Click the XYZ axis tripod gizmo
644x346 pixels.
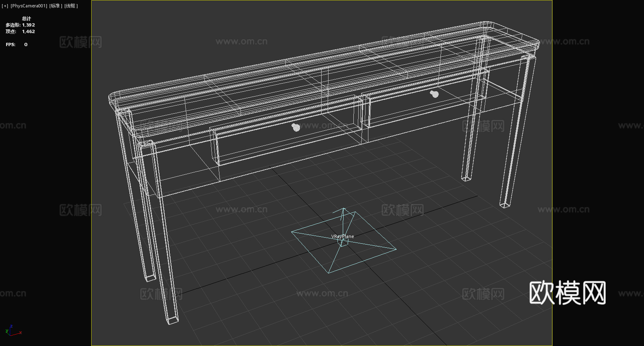(13, 331)
